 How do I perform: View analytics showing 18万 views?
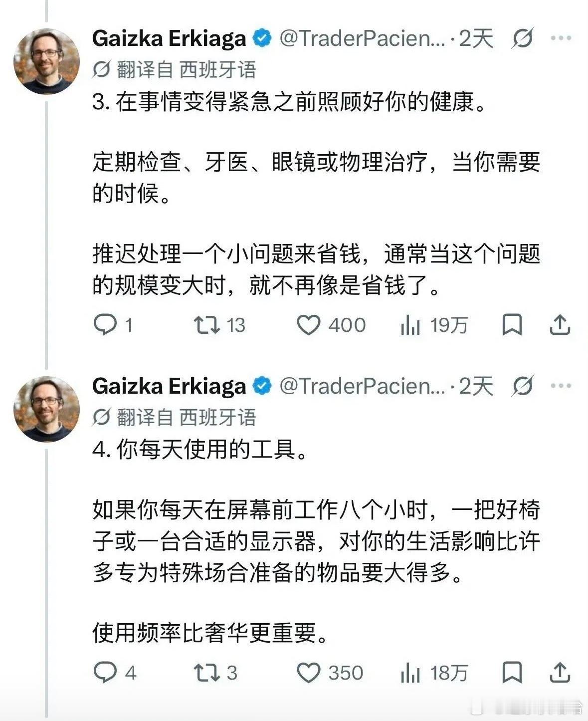point(434,673)
